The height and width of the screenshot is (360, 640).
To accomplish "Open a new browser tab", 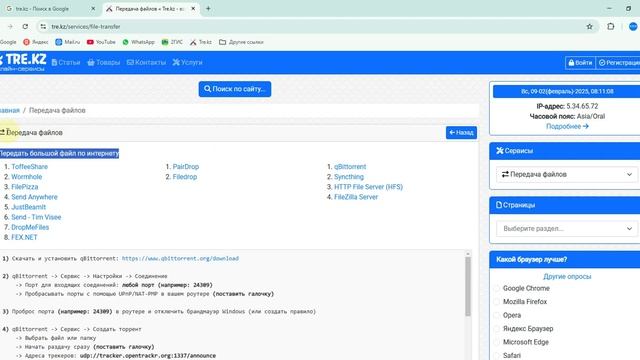I will click(208, 9).
